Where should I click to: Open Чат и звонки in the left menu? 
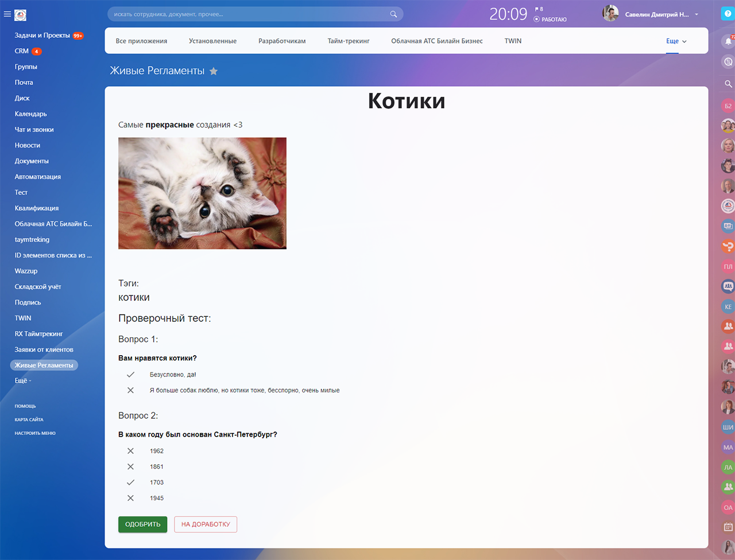point(34,130)
